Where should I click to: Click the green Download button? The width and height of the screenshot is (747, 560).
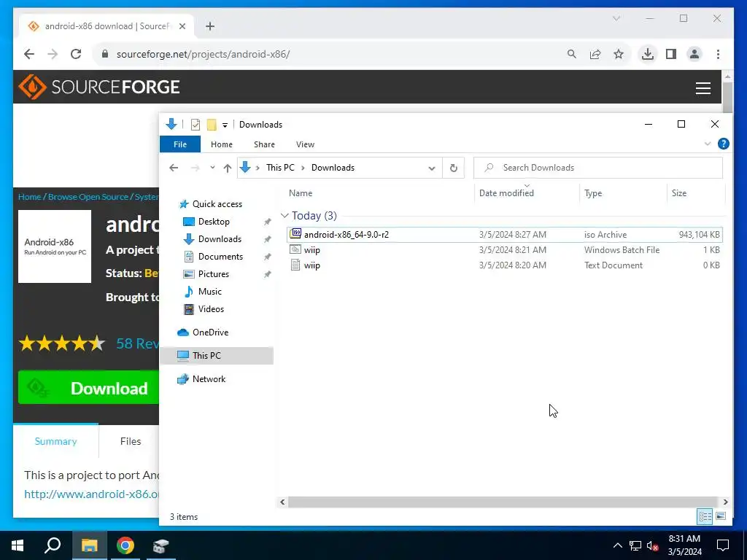click(88, 388)
